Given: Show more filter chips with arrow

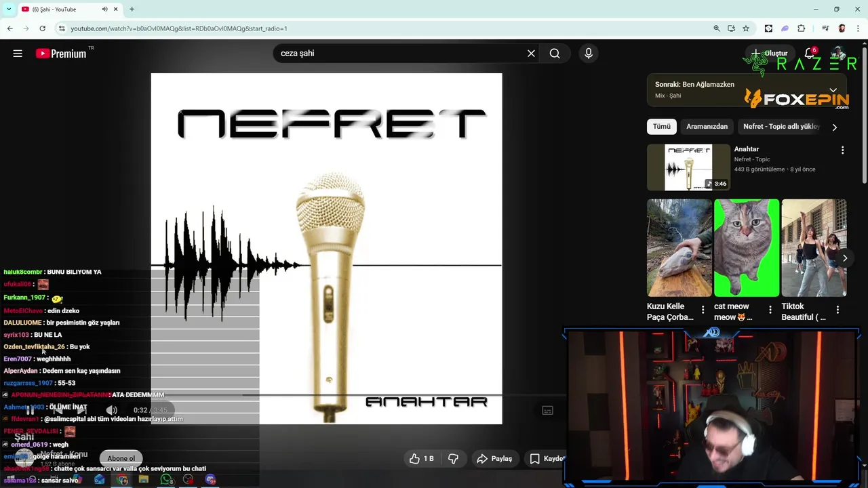Looking at the screenshot, I should click(x=834, y=127).
